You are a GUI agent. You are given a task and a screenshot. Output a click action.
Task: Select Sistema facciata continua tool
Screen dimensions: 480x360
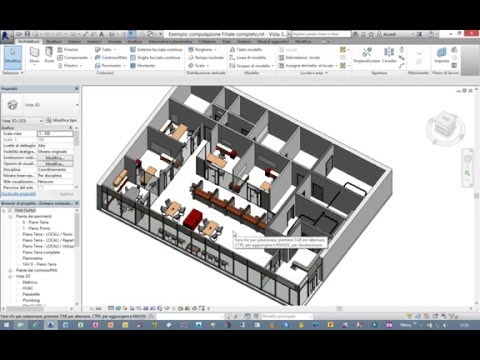156,50
